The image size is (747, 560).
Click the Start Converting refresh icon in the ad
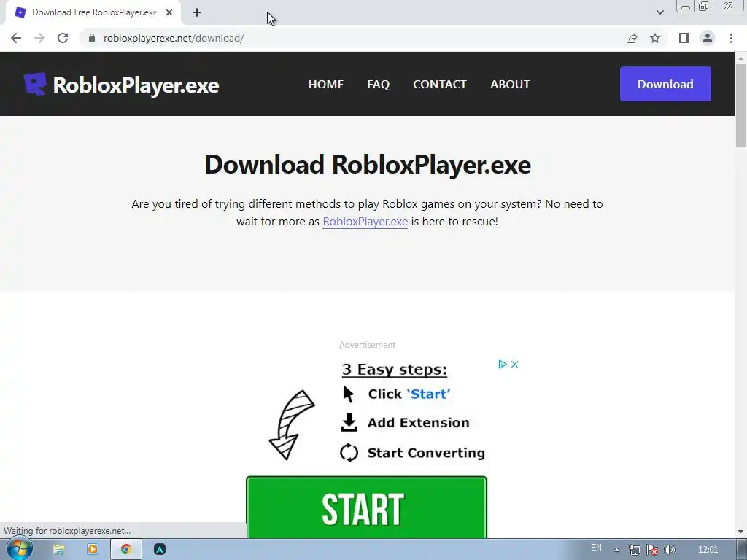pyautogui.click(x=349, y=452)
